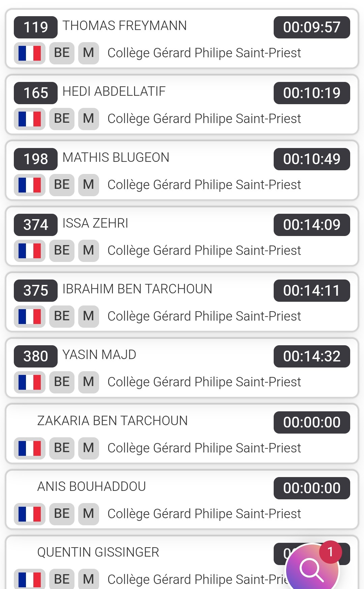Tap French flag in Anis Bouhaddou card

pos(30,514)
